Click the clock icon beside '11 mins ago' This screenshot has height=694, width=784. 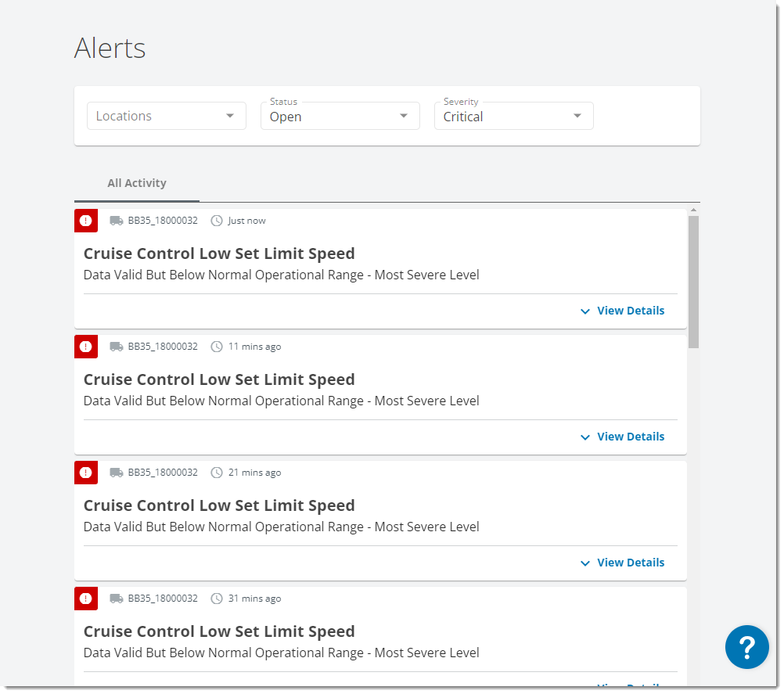(217, 347)
